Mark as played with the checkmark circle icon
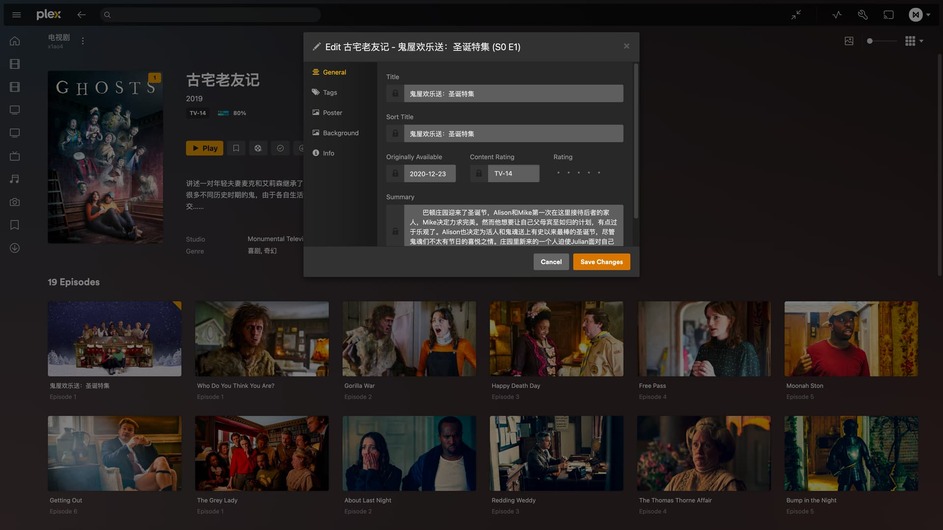943x530 pixels. point(280,148)
